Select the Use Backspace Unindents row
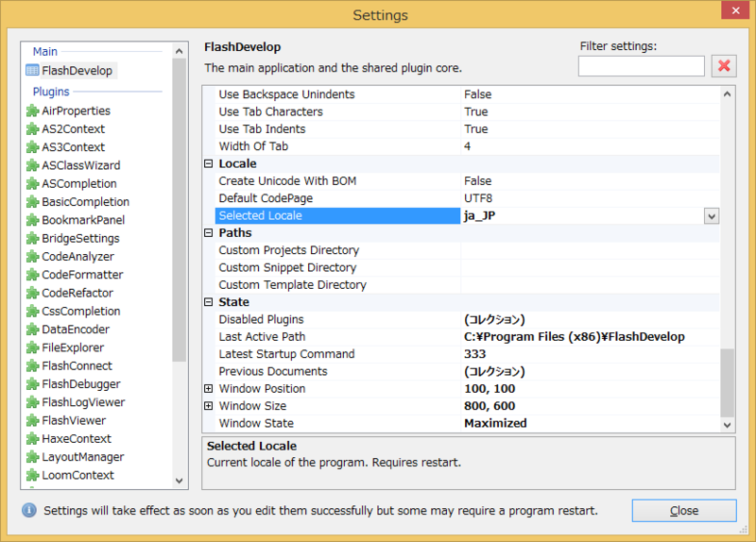This screenshot has width=756, height=542. pyautogui.click(x=467, y=94)
